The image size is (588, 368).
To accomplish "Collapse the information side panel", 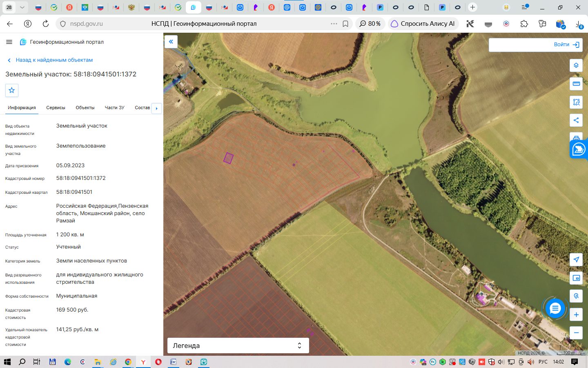I will (x=171, y=42).
